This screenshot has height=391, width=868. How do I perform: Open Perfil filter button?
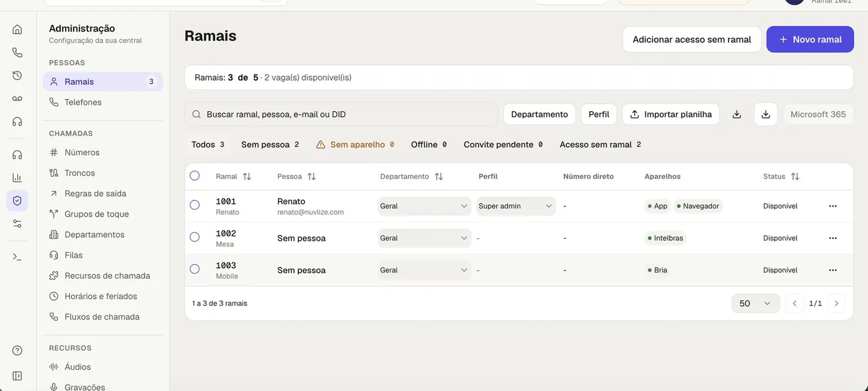coord(599,114)
